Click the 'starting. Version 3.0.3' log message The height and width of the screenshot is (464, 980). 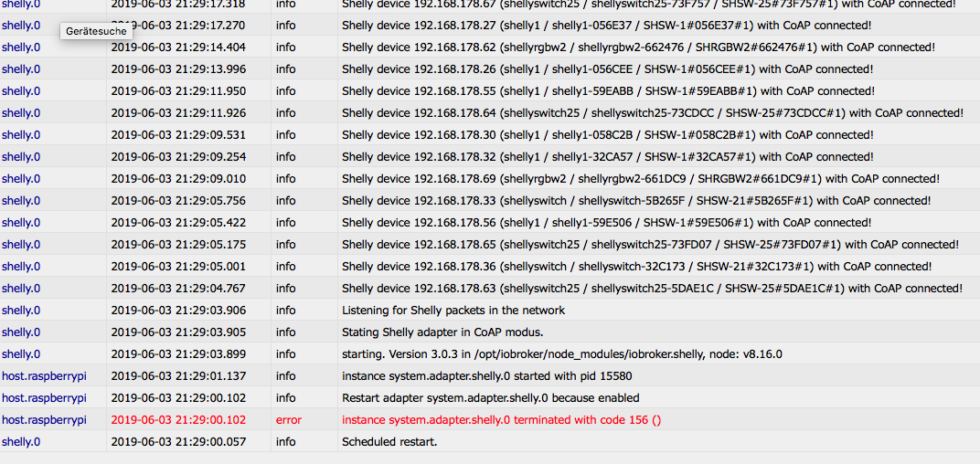(562, 354)
